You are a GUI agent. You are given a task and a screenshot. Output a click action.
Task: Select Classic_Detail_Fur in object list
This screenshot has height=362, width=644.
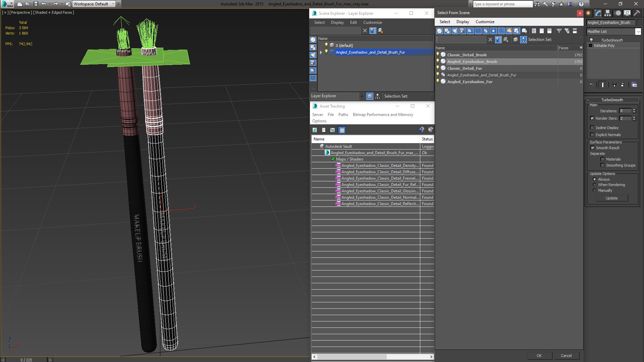point(464,68)
